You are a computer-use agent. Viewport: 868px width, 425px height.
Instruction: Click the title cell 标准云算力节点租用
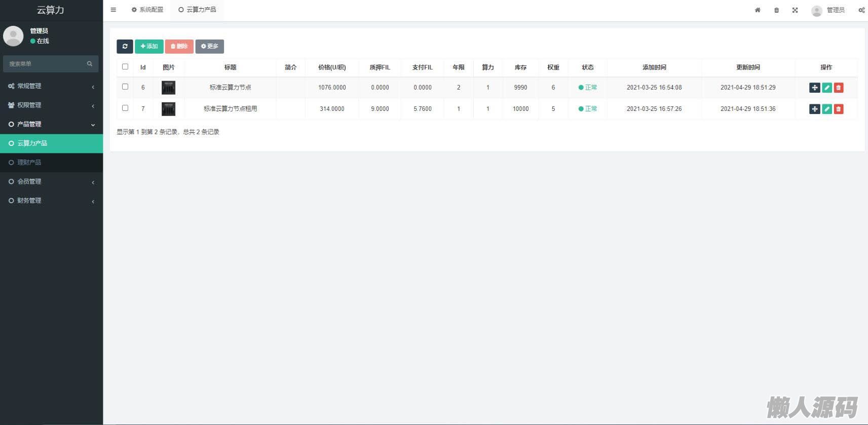coord(231,109)
